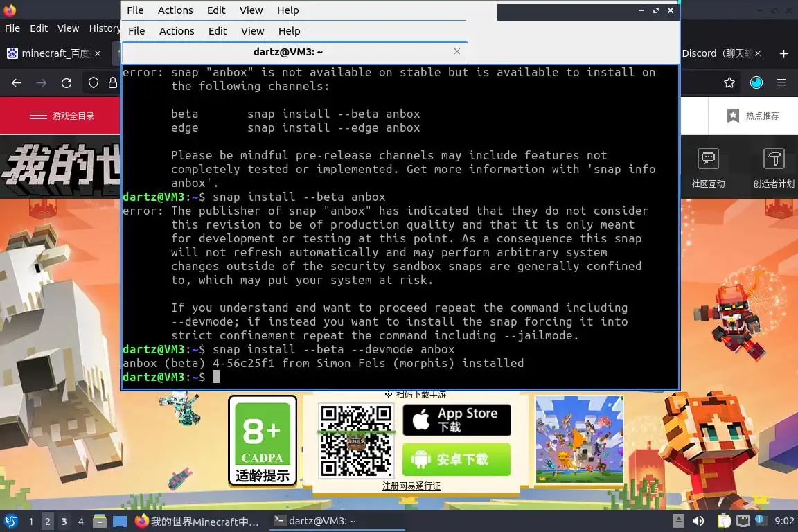This screenshot has width=798, height=532.
Task: Click the Firefox forward arrow
Action: click(x=42, y=83)
